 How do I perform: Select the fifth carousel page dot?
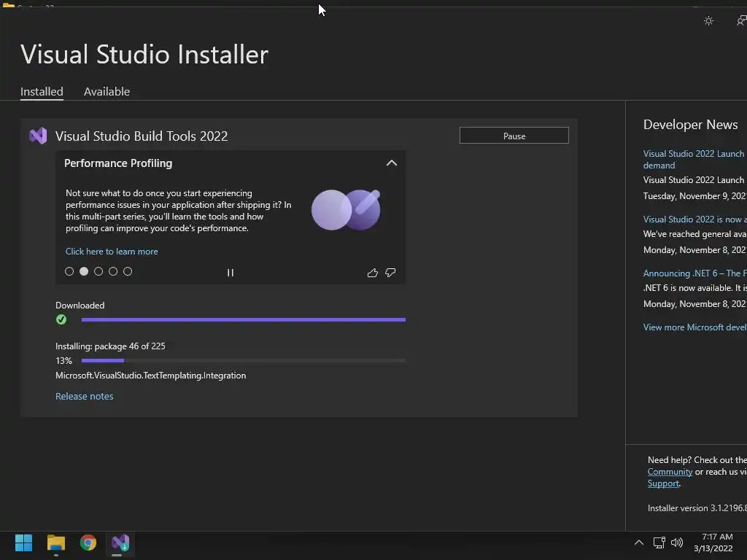(x=128, y=271)
